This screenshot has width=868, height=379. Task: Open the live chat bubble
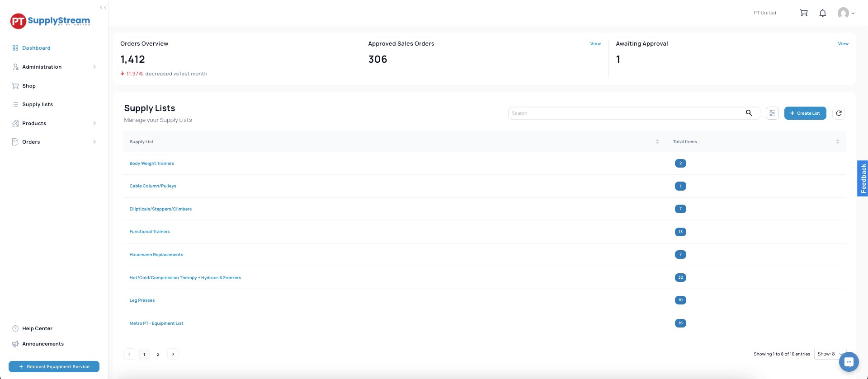(x=849, y=362)
